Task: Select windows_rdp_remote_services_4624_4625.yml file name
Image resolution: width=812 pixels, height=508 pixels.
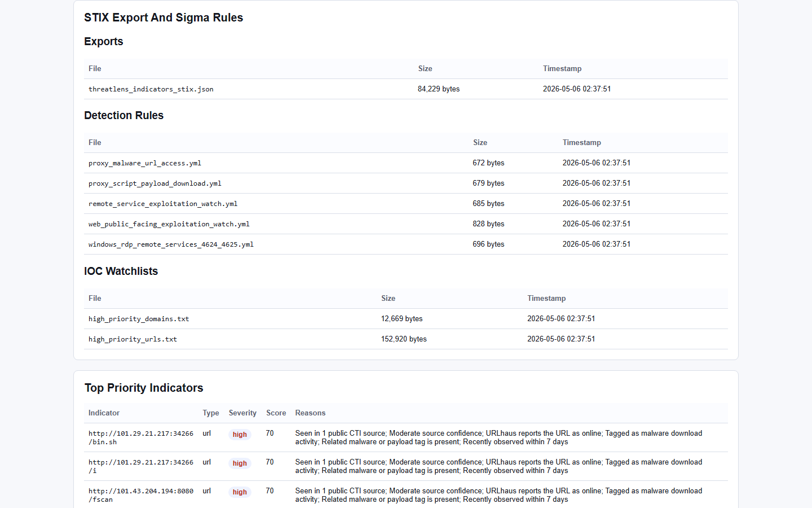Action: (171, 244)
